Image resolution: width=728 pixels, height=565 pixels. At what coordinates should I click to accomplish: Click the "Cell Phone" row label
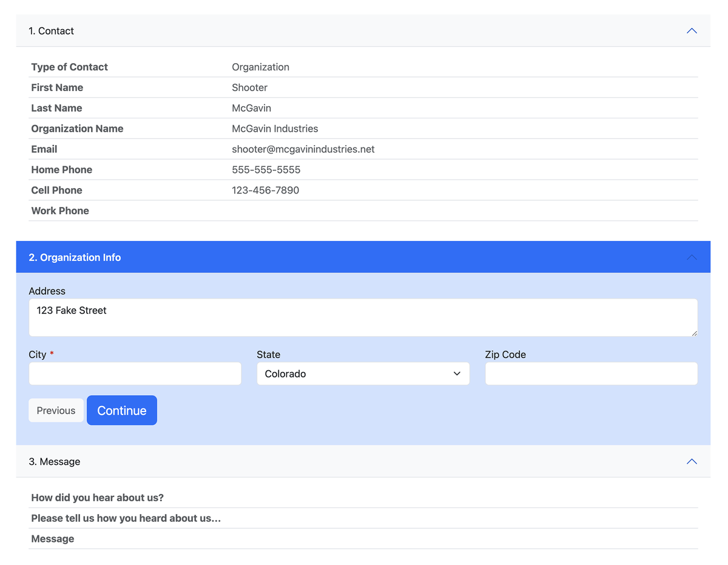pyautogui.click(x=56, y=191)
